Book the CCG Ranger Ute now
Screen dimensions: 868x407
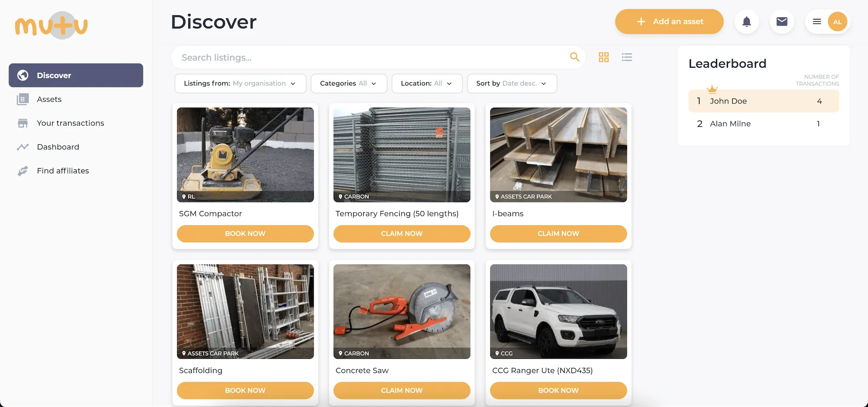click(559, 390)
